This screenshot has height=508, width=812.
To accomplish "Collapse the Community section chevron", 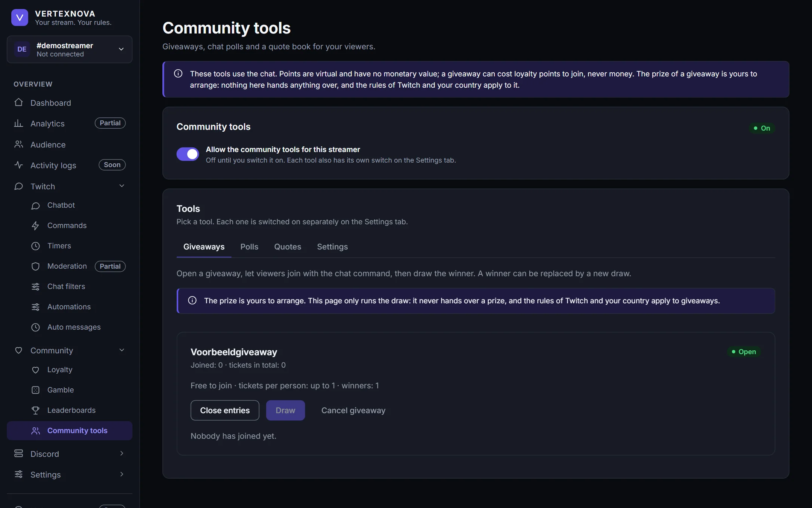I will pos(122,350).
